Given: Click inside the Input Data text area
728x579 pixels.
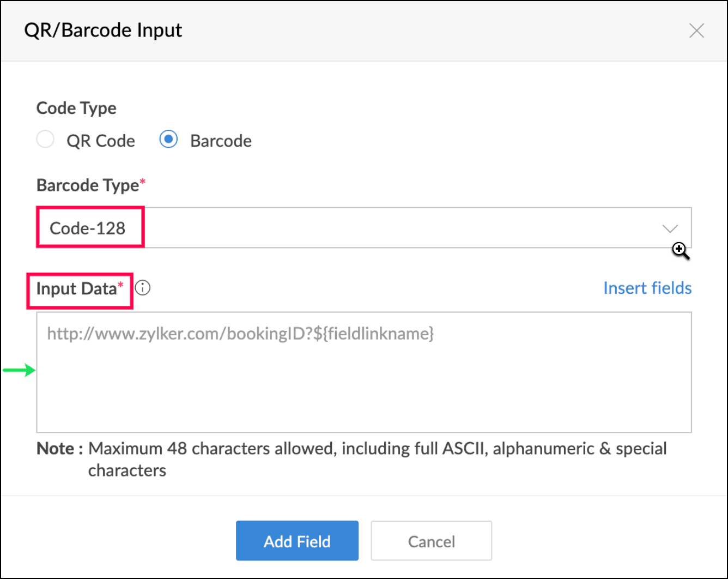Looking at the screenshot, I should [x=364, y=387].
